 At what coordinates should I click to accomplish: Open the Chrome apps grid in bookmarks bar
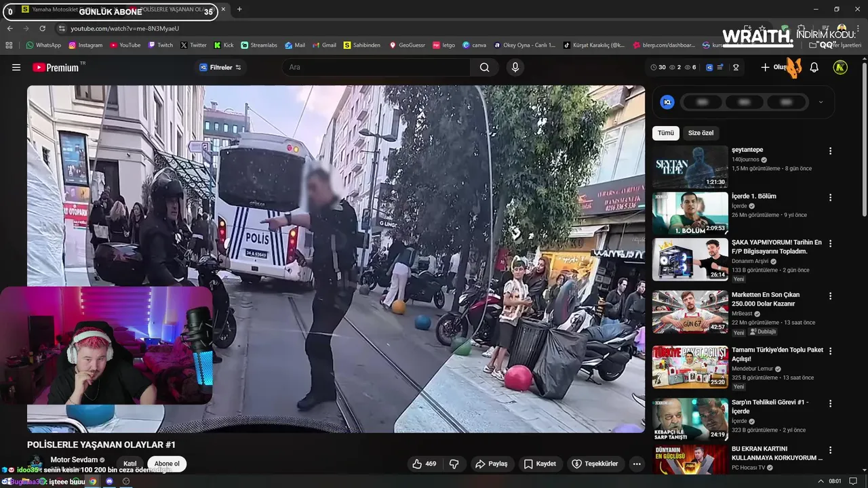pyautogui.click(x=9, y=45)
